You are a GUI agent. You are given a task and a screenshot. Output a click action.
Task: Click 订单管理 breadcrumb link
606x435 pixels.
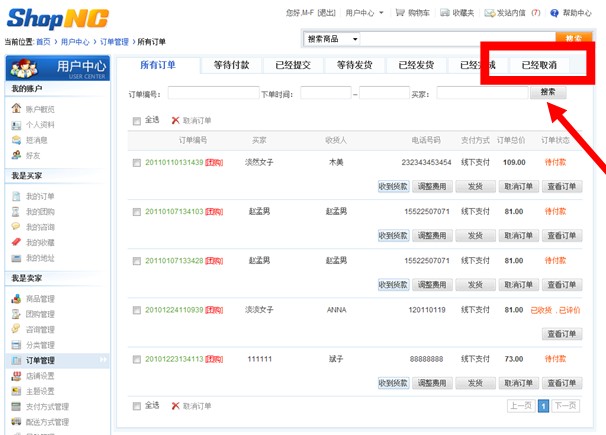[x=114, y=42]
